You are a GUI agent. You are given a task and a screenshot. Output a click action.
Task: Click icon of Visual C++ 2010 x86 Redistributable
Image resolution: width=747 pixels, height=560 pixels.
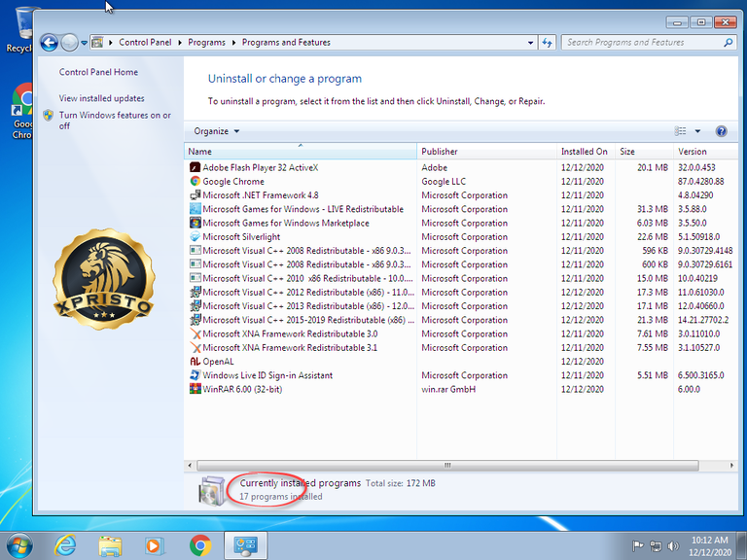[x=195, y=278]
